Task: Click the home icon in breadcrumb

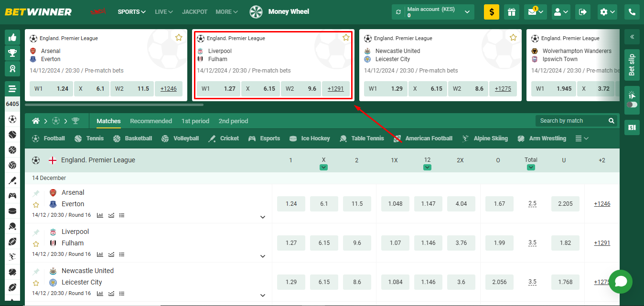Action: [36, 121]
